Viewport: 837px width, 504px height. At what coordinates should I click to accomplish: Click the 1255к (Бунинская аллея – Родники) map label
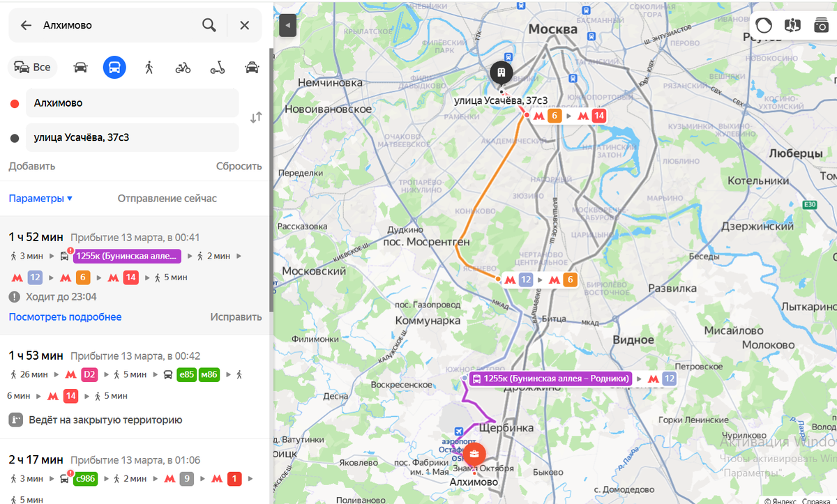550,379
